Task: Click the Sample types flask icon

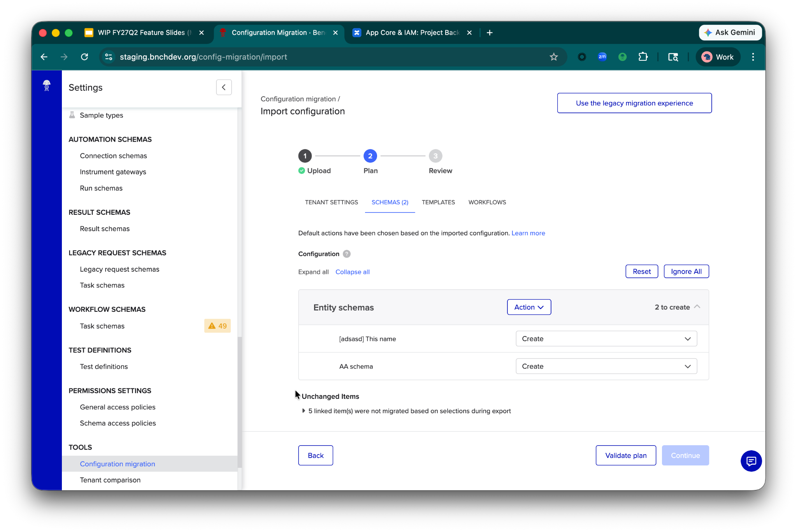Action: 72,115
